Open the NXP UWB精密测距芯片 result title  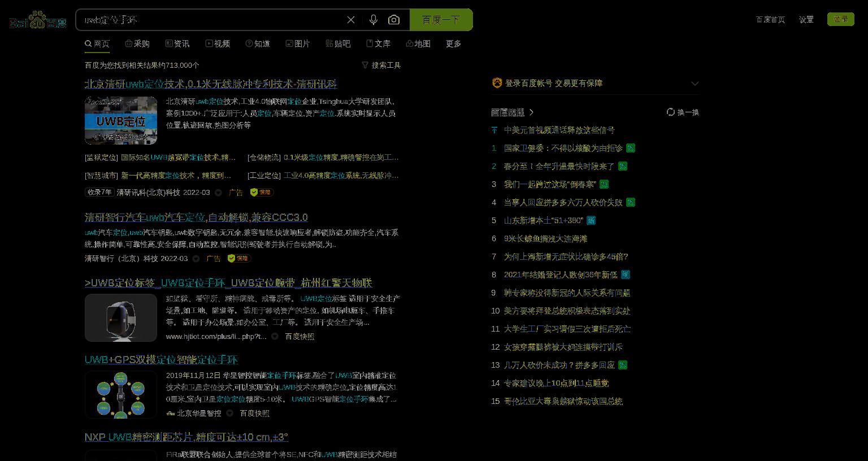coord(186,437)
